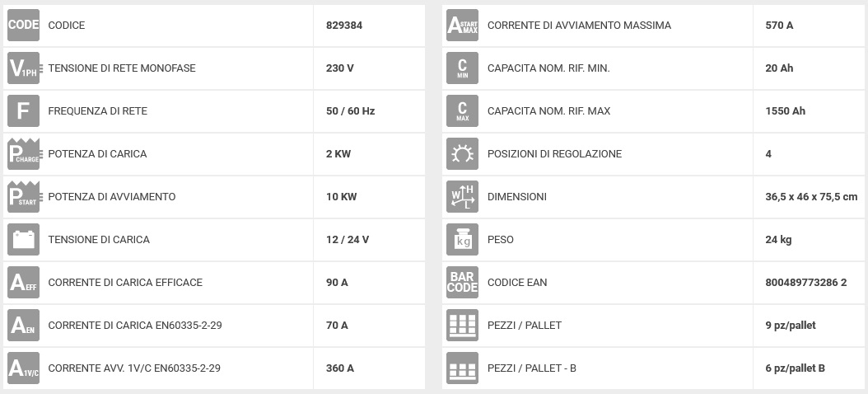Click the Posizioni di Regolazione dial icon
Screen dimensions: 868x394
pyautogui.click(x=462, y=154)
